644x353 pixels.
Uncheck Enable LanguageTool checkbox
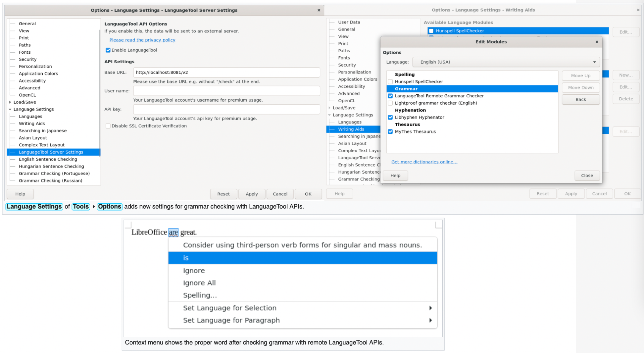coord(108,50)
